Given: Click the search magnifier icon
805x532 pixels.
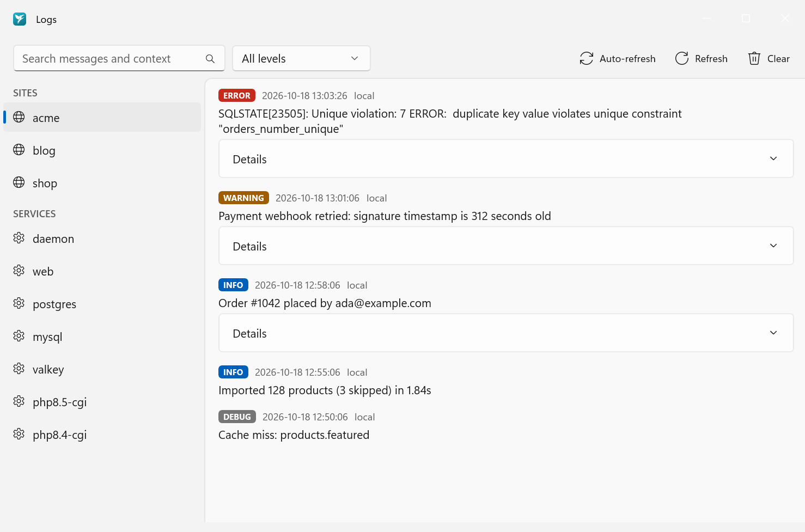Looking at the screenshot, I should tap(210, 59).
